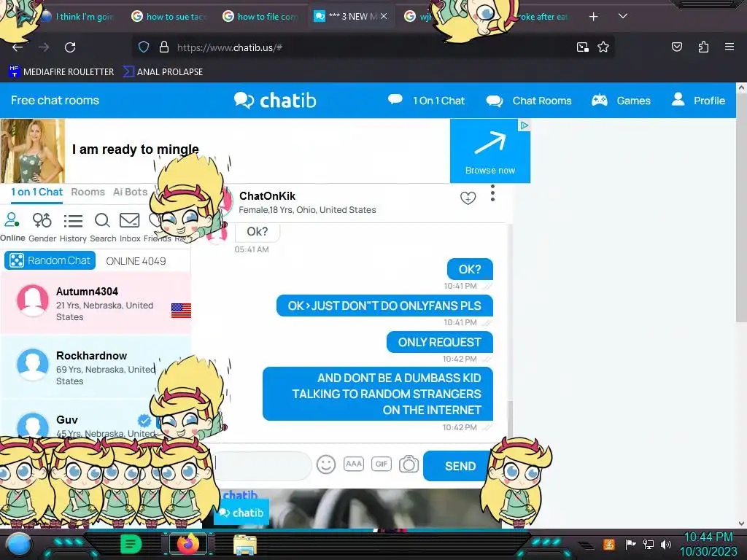
Task: Open a new browser tab with plus
Action: [x=593, y=17]
